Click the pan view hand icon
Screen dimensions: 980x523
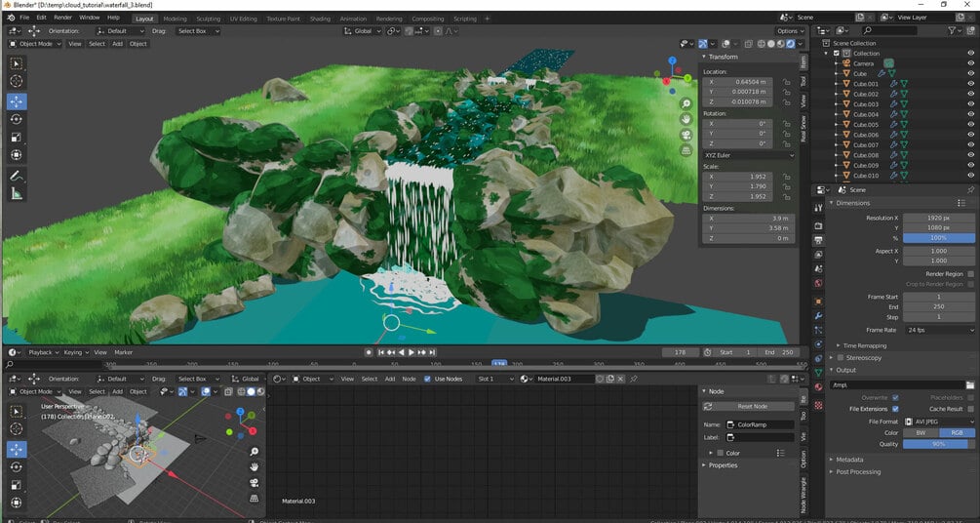(686, 119)
